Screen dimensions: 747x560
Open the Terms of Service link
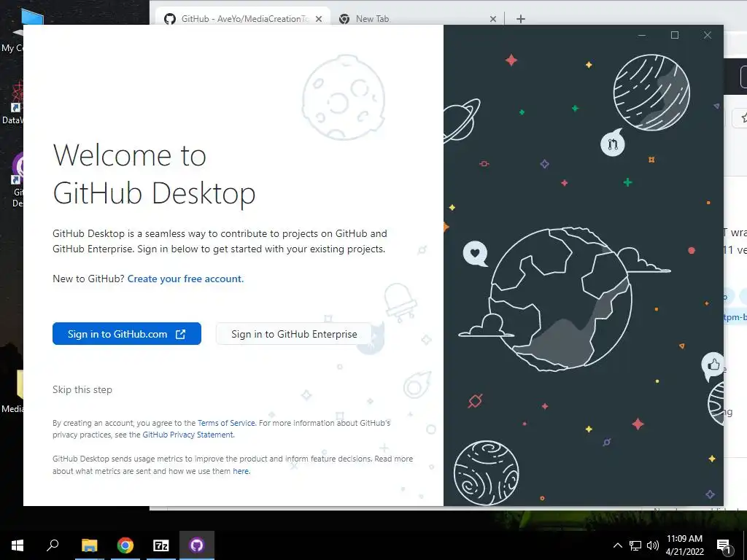click(226, 423)
